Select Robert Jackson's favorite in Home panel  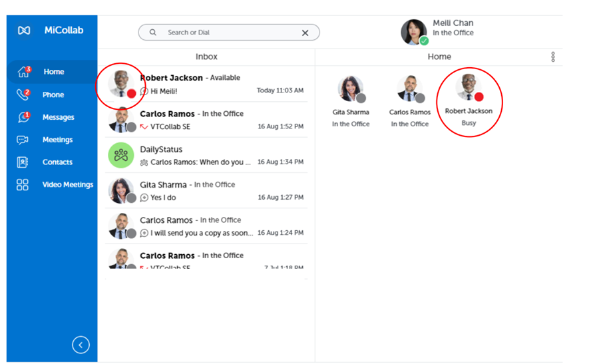coord(469,100)
